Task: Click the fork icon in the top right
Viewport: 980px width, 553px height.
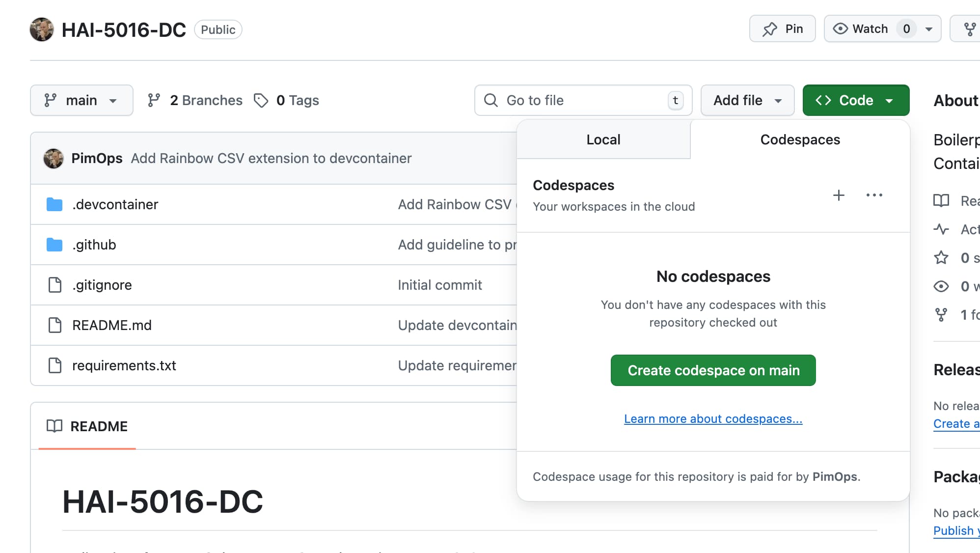Action: (970, 29)
